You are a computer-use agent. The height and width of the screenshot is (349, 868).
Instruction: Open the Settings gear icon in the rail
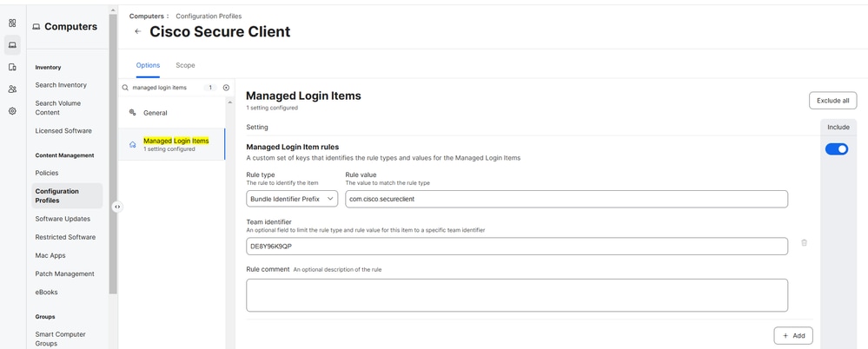(x=12, y=111)
